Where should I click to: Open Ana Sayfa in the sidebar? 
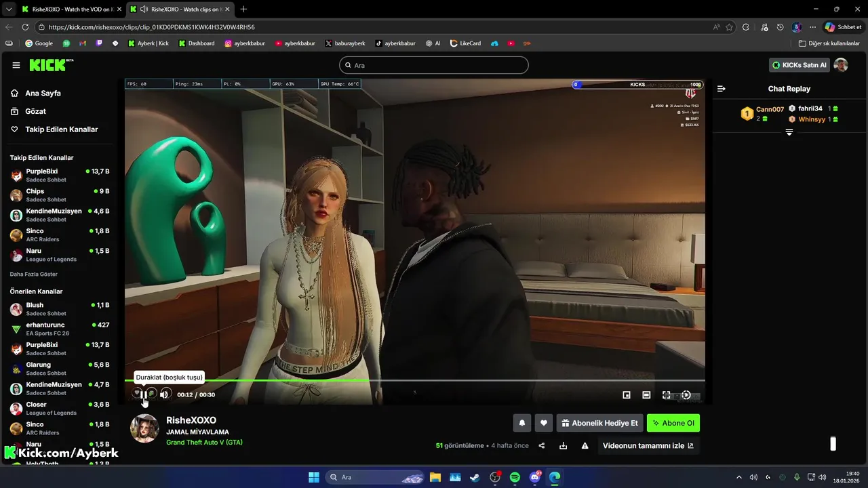point(43,94)
